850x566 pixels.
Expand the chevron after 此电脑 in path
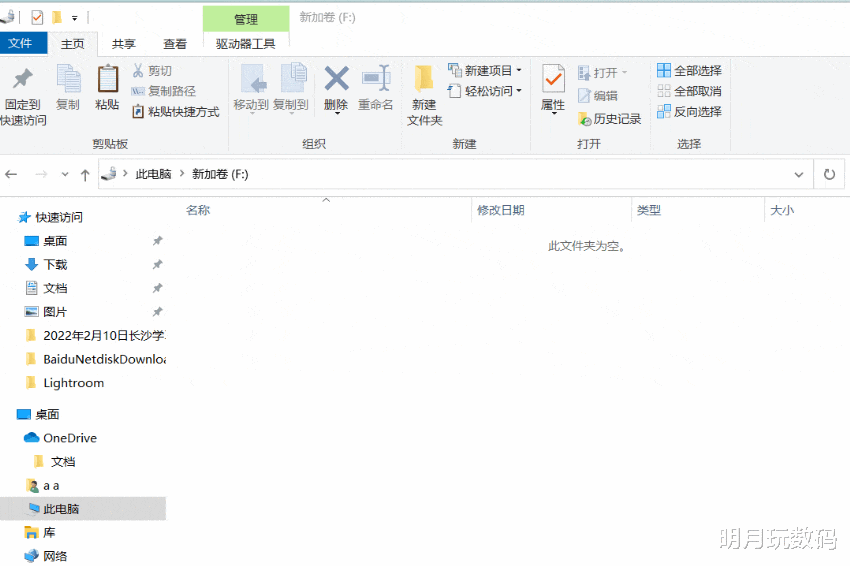182,174
